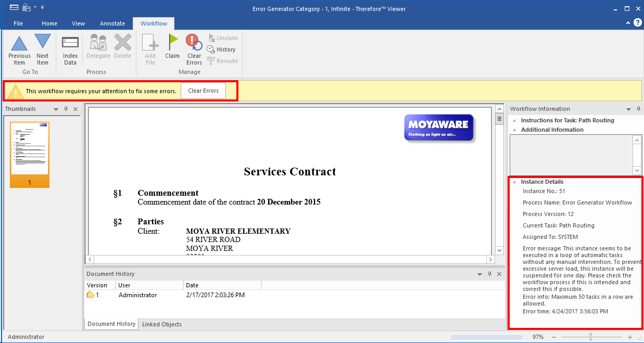The height and width of the screenshot is (343, 644).
Task: Switch to the Annotate ribbon tab
Action: (x=112, y=23)
